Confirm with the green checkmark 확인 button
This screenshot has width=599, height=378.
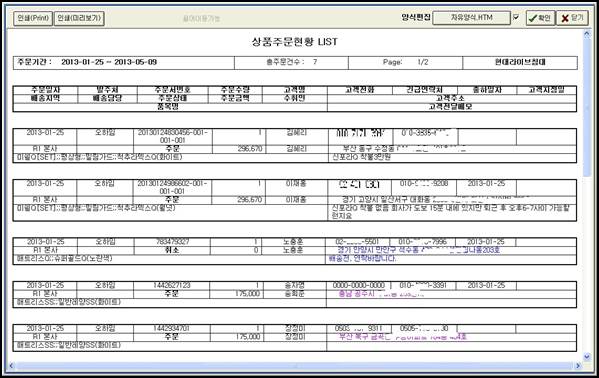click(540, 18)
